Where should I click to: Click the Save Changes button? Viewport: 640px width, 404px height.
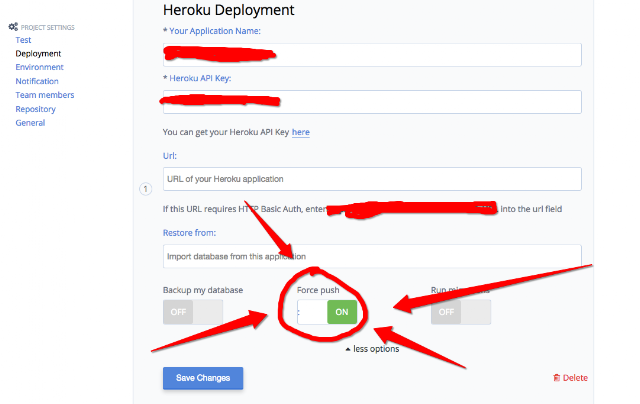203,378
